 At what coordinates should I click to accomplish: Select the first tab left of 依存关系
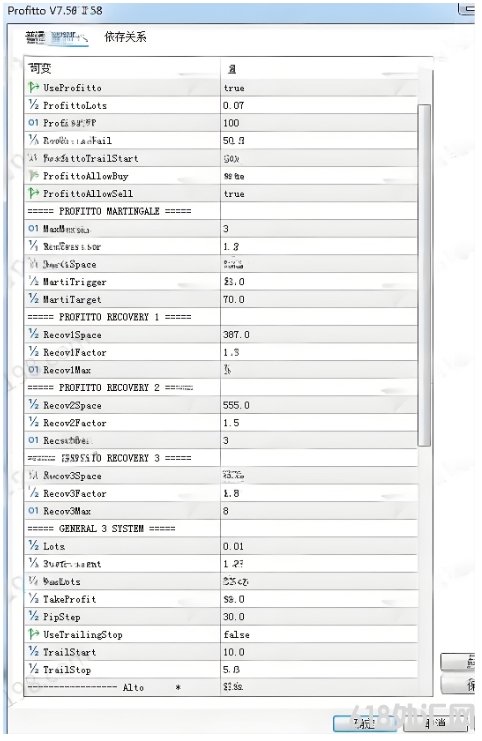pyautogui.click(x=57, y=37)
